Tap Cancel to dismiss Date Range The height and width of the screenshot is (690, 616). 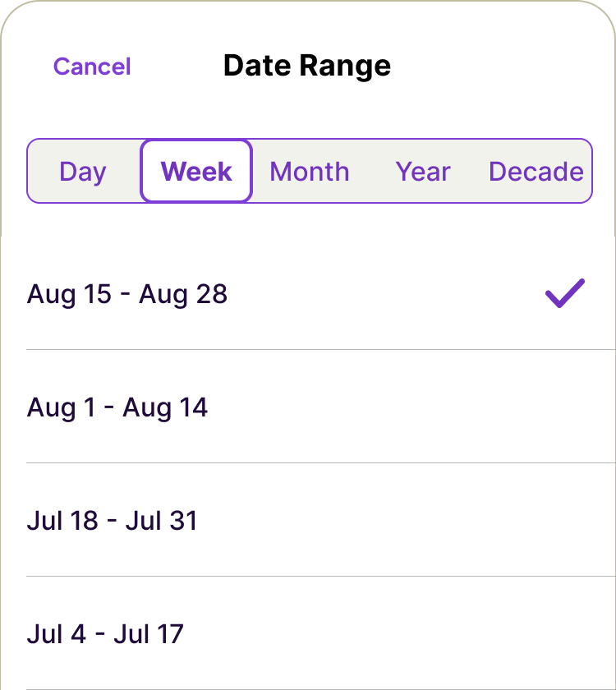(92, 67)
